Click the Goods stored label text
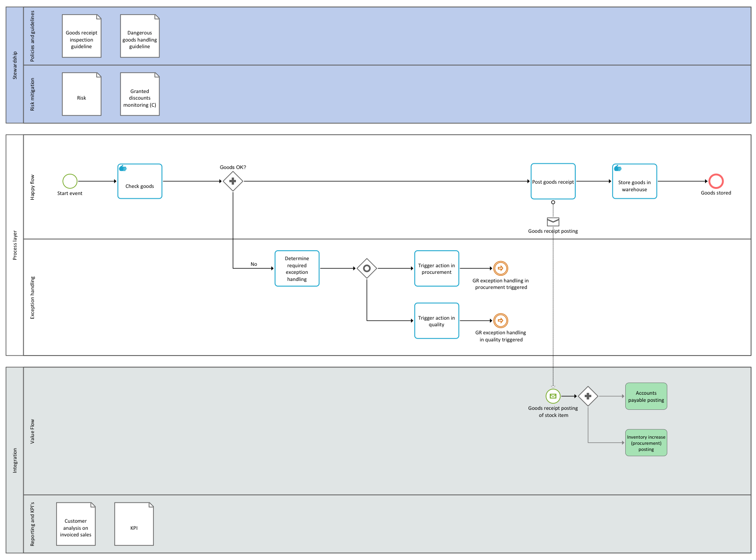 point(716,193)
